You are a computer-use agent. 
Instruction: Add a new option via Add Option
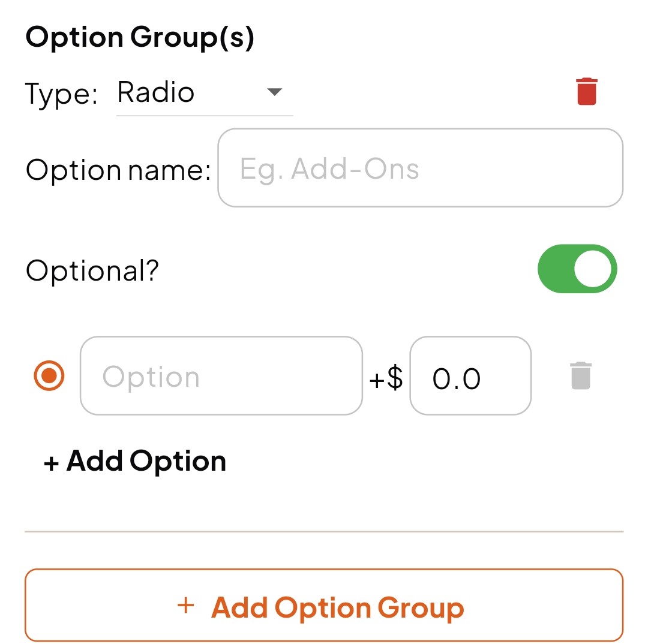point(135,461)
